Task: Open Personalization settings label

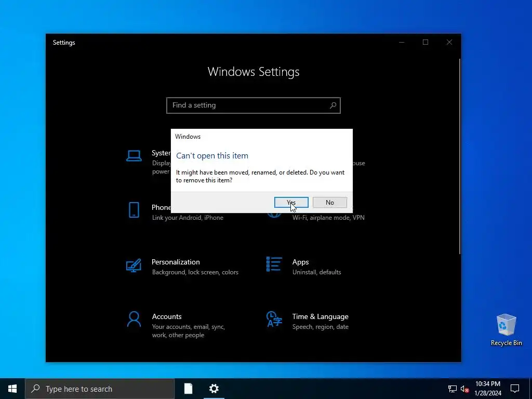Action: point(176,262)
